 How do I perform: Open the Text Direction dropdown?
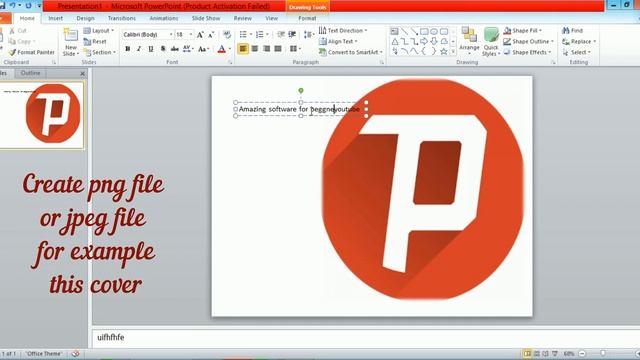[x=343, y=31]
